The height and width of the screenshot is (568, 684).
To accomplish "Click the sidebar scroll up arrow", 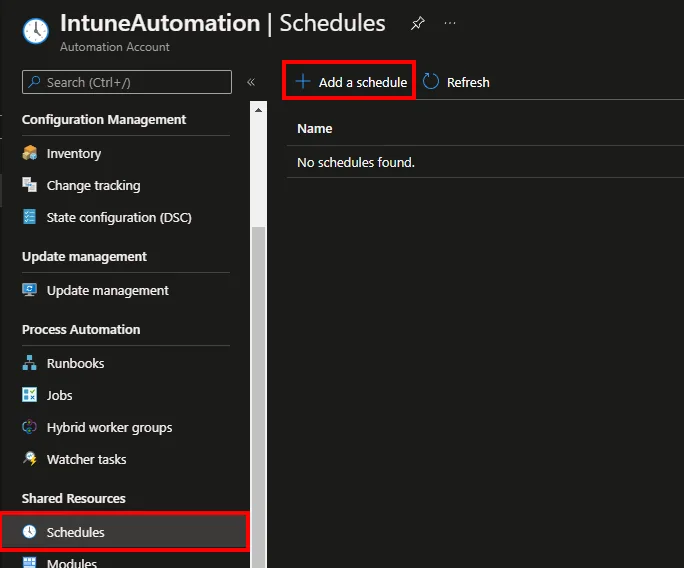I will point(258,110).
